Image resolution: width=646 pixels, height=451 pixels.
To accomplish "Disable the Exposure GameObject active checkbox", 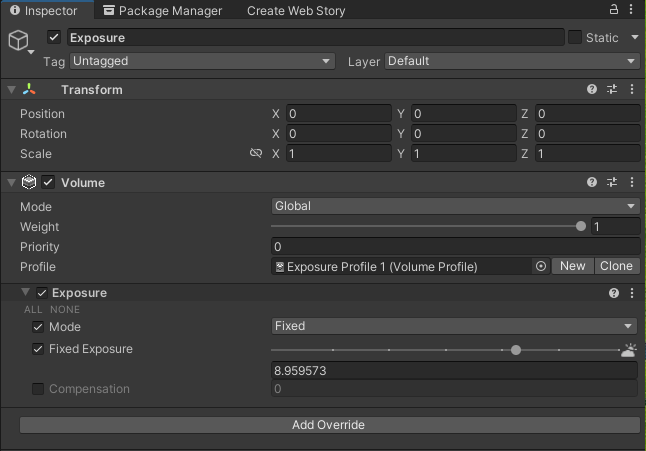I will coord(54,37).
